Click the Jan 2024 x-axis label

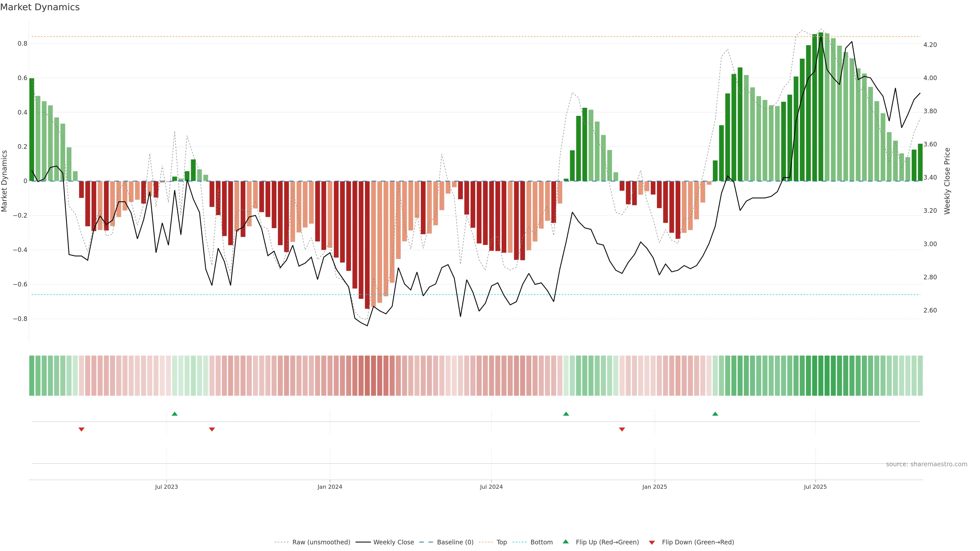click(x=330, y=487)
